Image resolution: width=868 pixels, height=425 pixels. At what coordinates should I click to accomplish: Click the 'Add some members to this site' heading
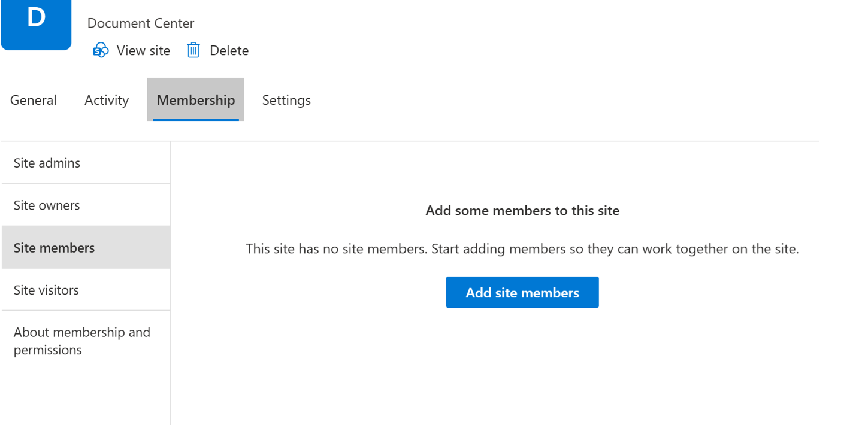522,211
